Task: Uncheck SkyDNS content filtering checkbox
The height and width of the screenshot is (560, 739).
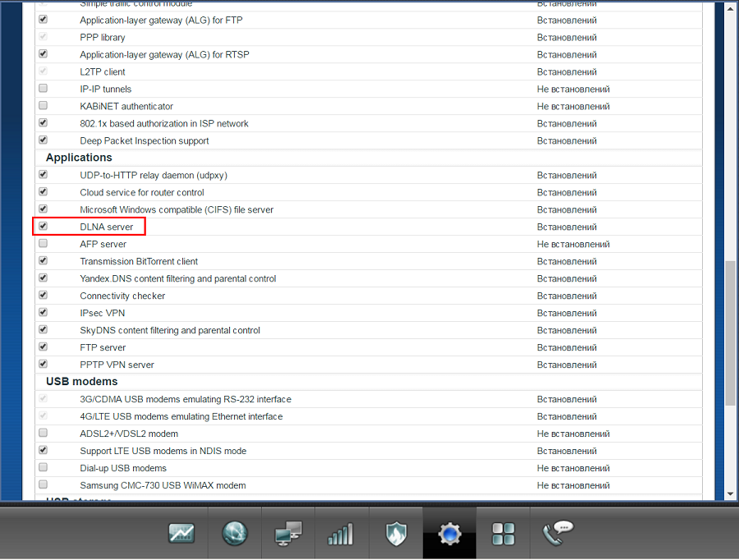Action: [43, 329]
